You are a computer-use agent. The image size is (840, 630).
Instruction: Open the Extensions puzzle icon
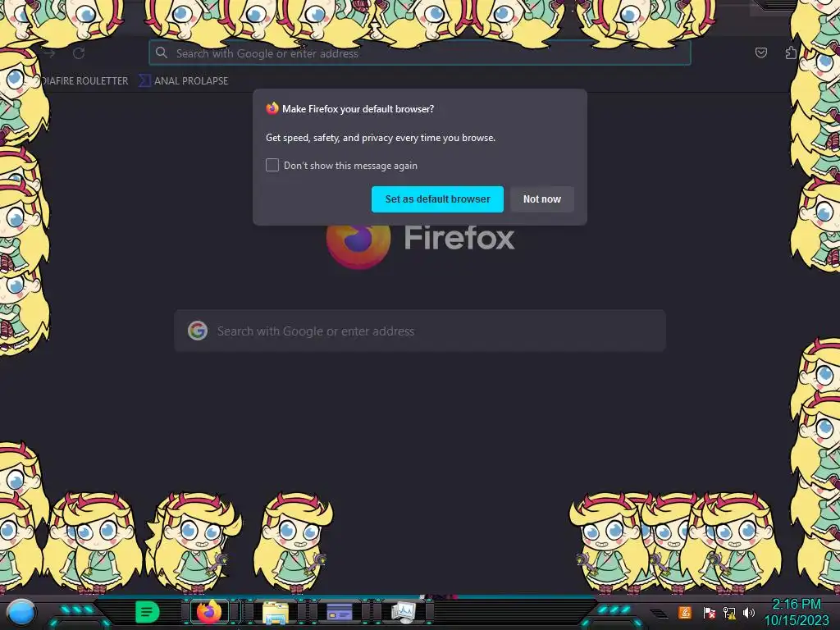[791, 52]
